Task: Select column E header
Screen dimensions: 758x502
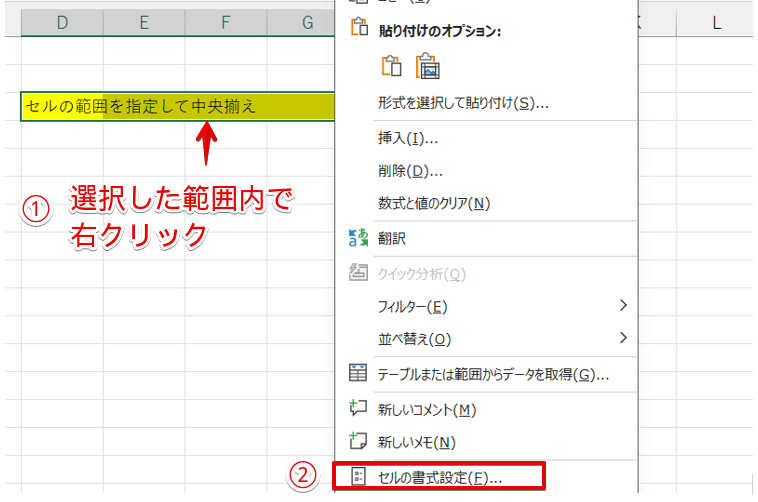Action: [x=144, y=23]
